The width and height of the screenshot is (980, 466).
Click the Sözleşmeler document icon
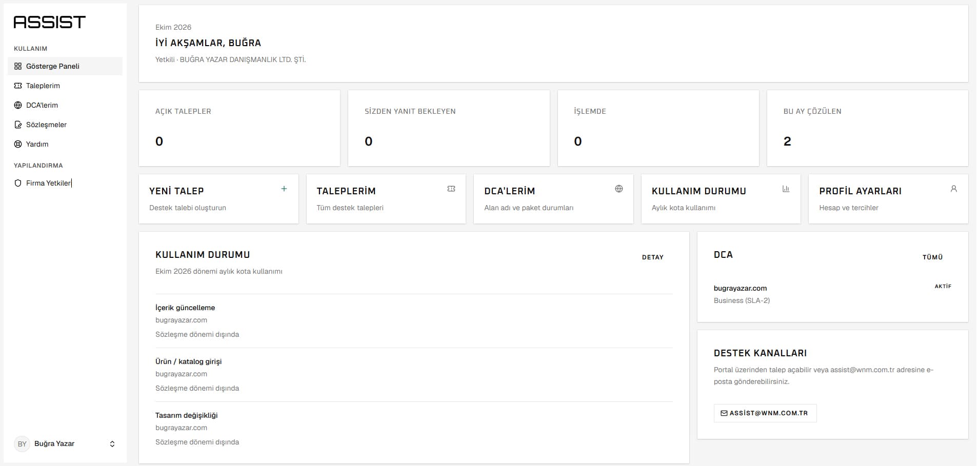coord(18,125)
